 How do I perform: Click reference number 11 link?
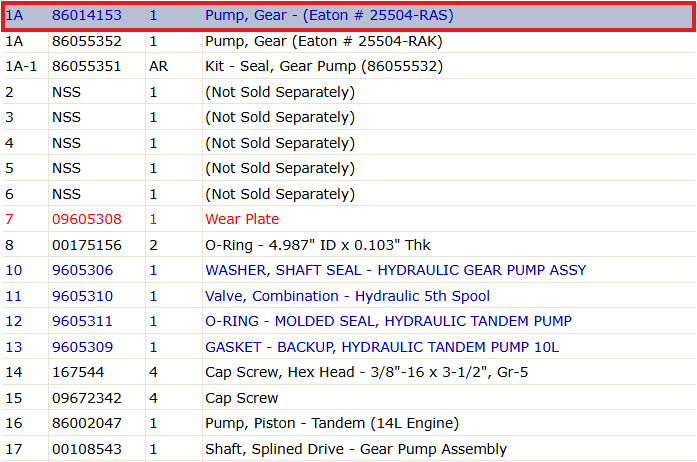[x=14, y=296]
